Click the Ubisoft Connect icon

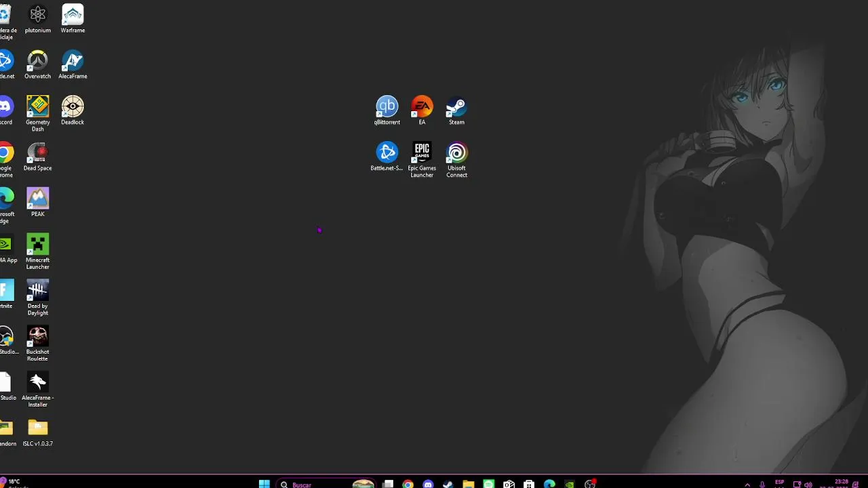[x=456, y=160]
